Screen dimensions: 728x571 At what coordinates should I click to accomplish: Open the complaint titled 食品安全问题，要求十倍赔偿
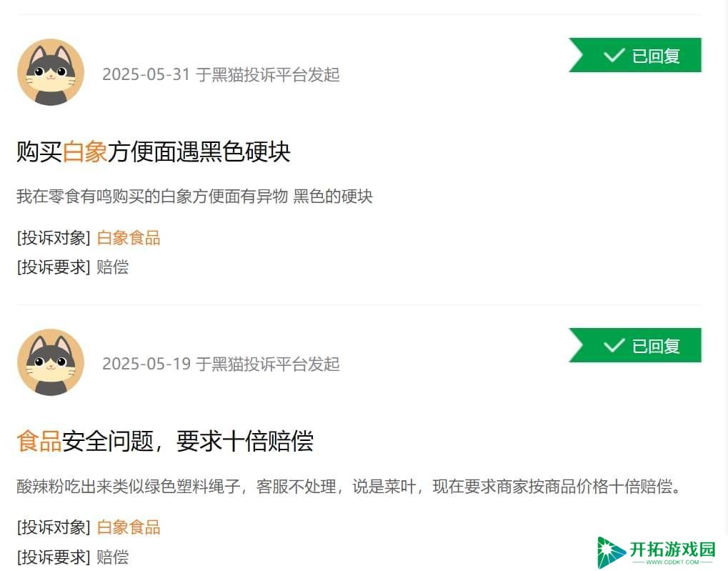165,441
